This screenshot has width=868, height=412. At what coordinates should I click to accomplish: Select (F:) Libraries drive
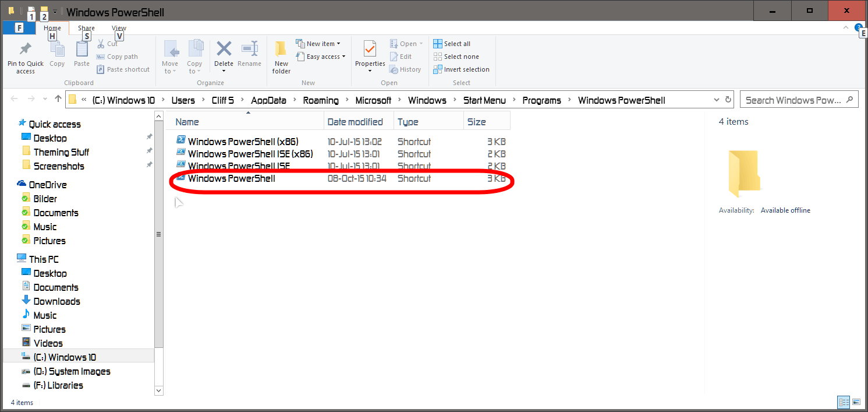(x=58, y=385)
